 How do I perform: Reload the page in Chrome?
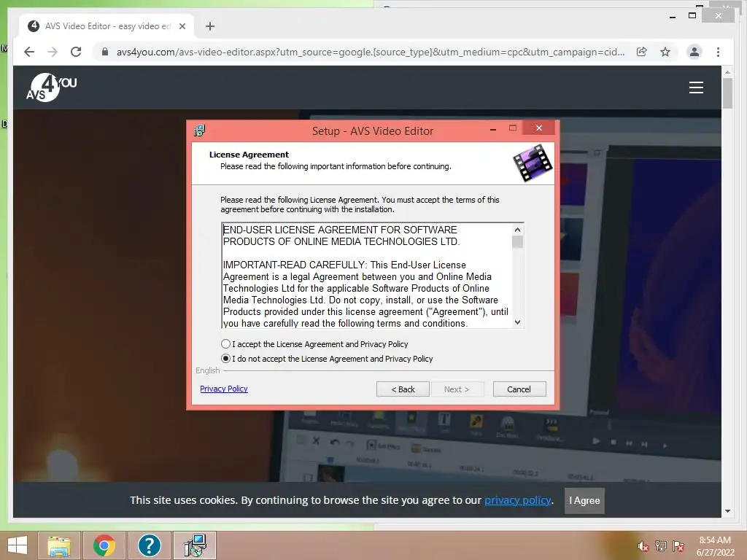pyautogui.click(x=76, y=52)
